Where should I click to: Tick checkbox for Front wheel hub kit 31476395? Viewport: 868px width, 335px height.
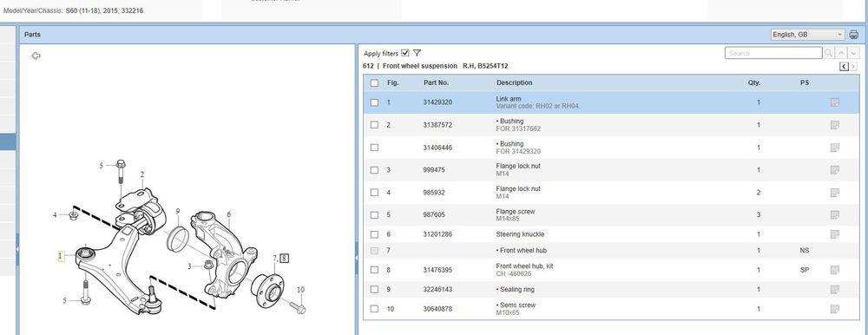(374, 270)
